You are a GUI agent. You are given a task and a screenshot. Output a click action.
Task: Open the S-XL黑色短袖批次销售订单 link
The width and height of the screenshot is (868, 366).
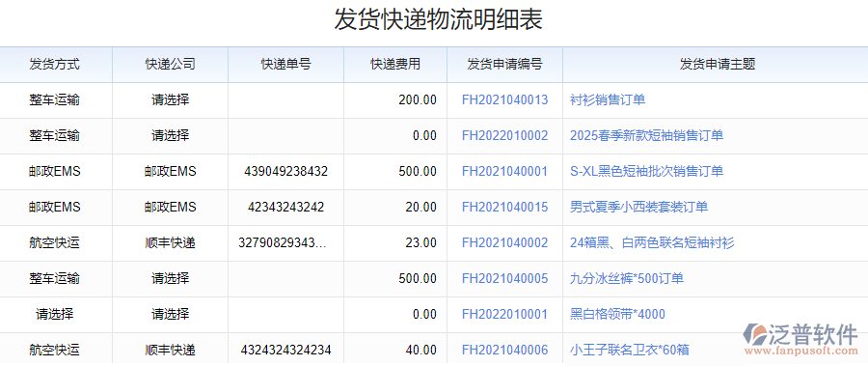646,171
